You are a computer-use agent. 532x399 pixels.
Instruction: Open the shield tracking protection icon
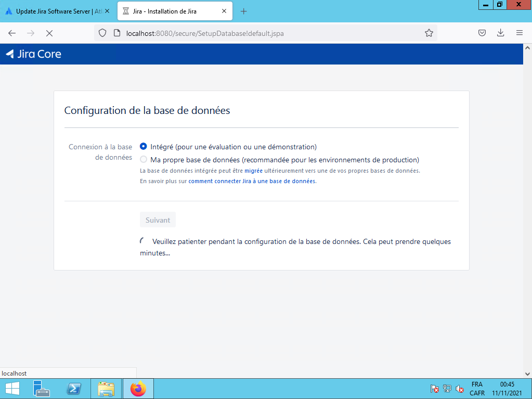[x=102, y=33]
